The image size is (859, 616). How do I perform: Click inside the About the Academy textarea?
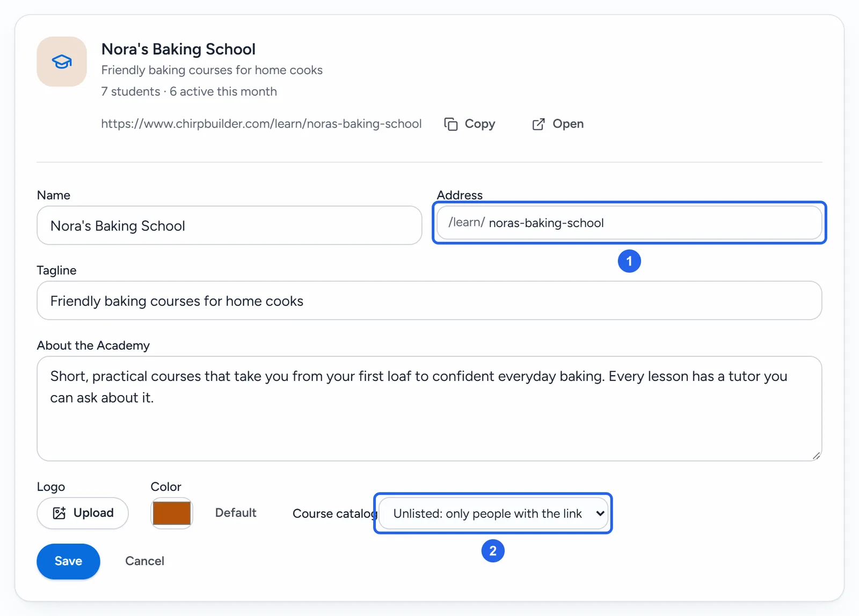[429, 408]
